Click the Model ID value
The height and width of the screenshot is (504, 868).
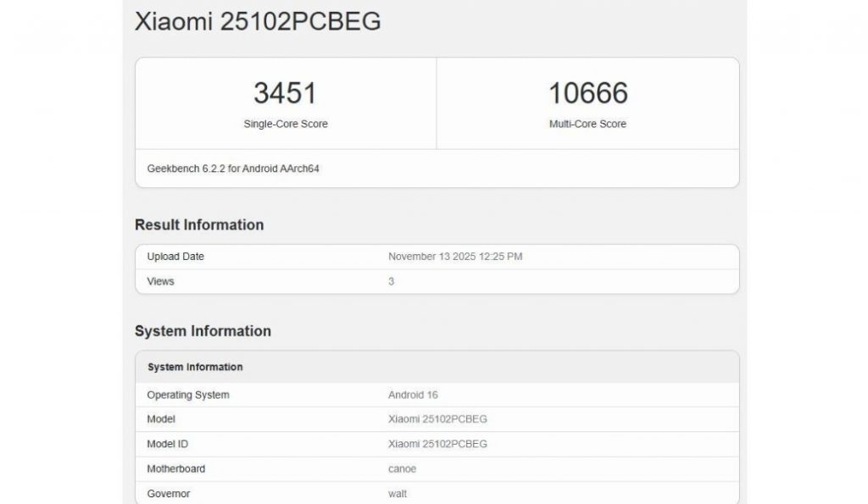pos(437,443)
